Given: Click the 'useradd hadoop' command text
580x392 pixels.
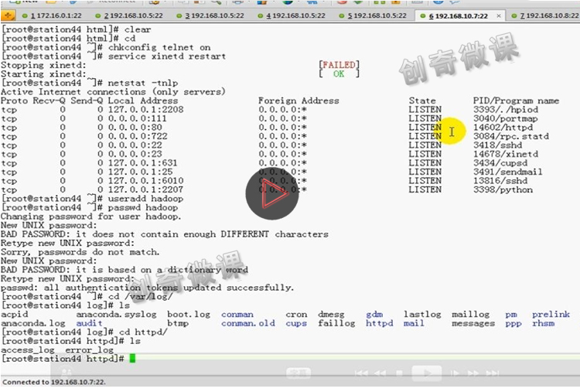Looking at the screenshot, I should point(145,199).
